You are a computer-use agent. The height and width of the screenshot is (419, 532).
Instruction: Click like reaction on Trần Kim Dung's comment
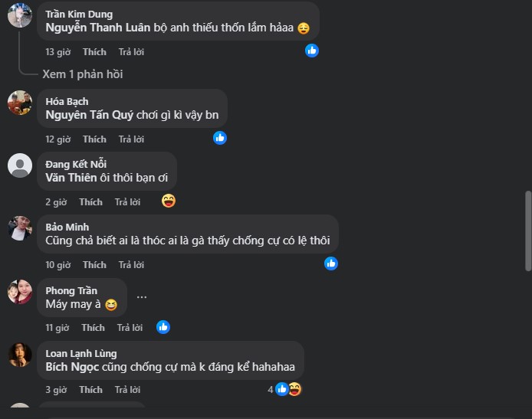click(x=312, y=51)
